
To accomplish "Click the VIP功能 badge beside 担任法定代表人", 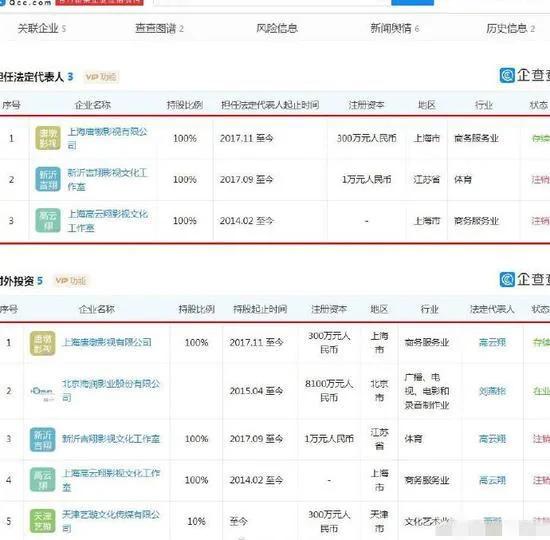I will coord(101,77).
